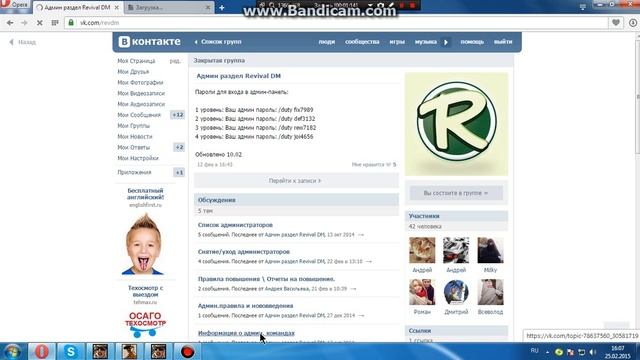
Task: Open the post date 12 фев link
Action: [215, 164]
